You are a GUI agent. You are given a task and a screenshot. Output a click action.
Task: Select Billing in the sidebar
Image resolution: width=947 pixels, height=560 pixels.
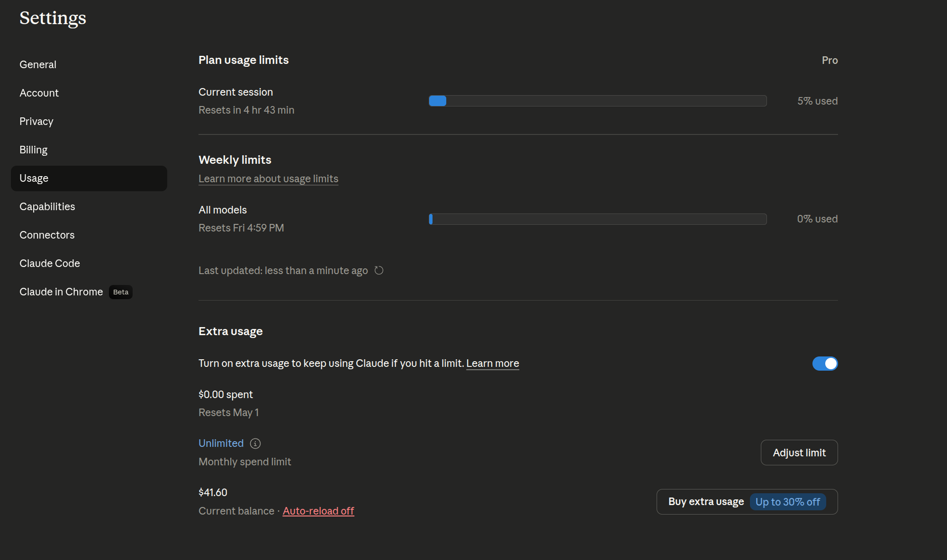(34, 150)
